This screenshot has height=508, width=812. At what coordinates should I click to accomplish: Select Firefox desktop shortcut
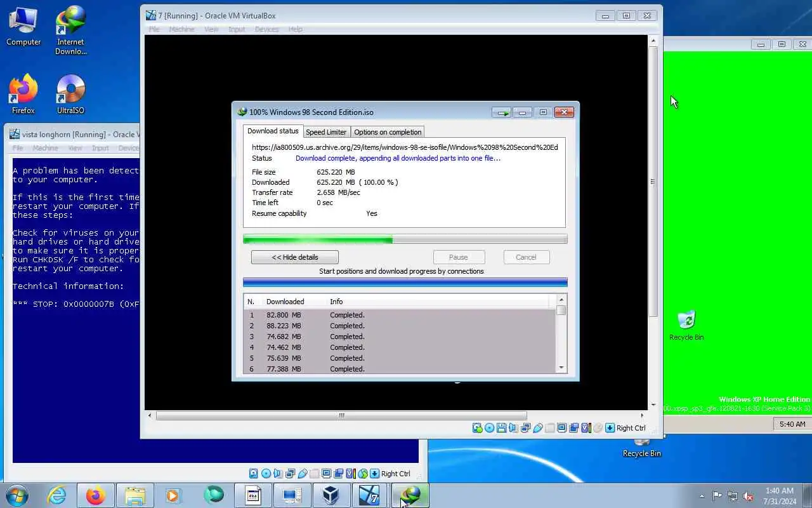[x=23, y=95]
